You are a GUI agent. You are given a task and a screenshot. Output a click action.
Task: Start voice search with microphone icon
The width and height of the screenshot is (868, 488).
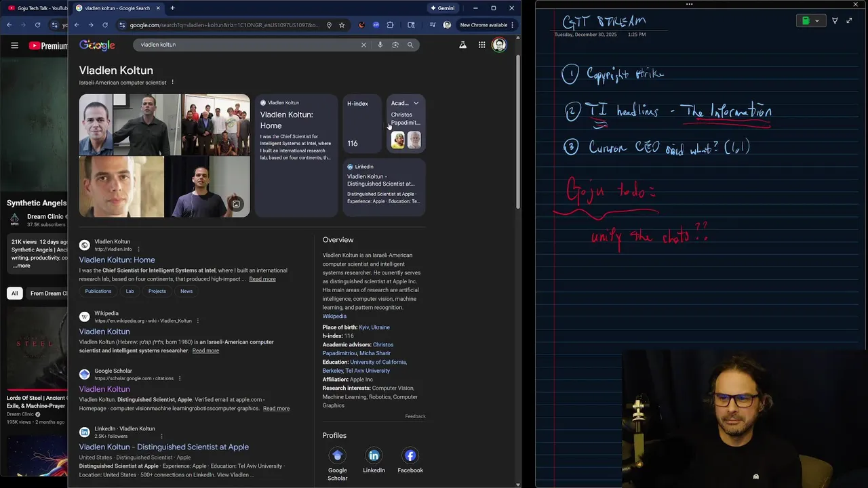[x=380, y=45]
